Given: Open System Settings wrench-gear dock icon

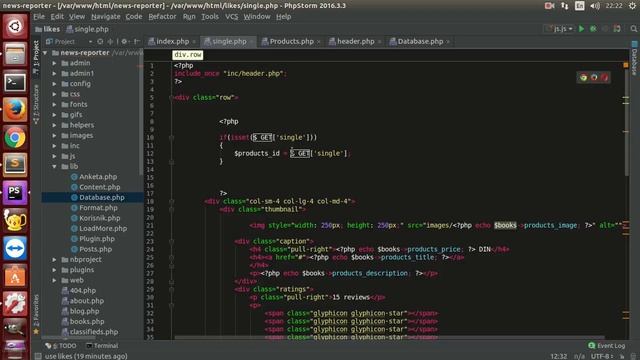Looking at the screenshot, I should click(15, 304).
